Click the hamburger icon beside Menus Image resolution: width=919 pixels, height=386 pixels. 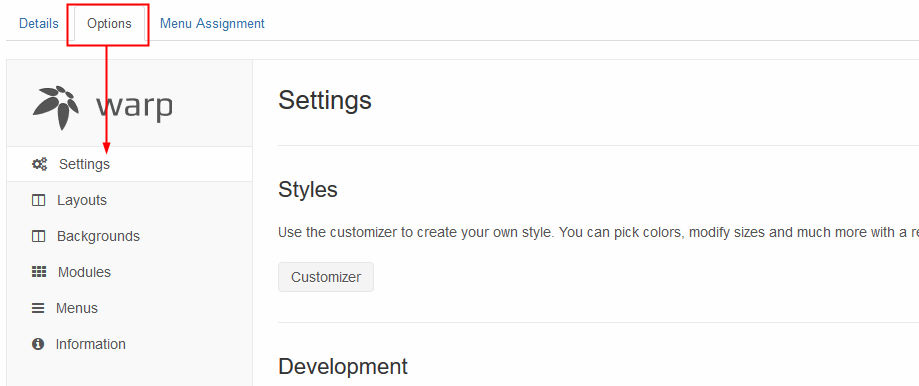[38, 308]
